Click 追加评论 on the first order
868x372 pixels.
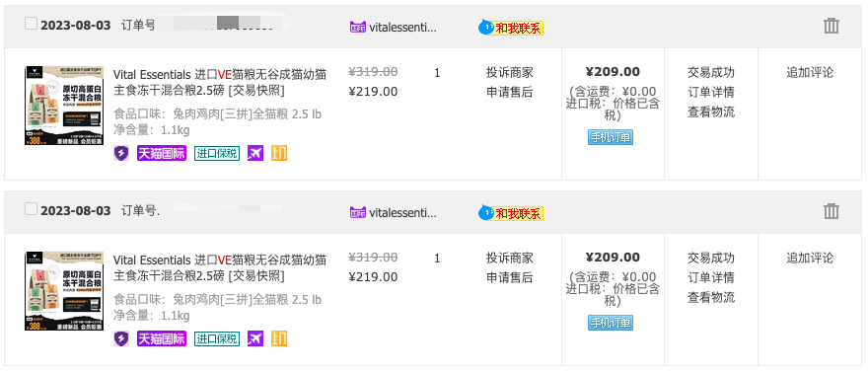(x=810, y=72)
